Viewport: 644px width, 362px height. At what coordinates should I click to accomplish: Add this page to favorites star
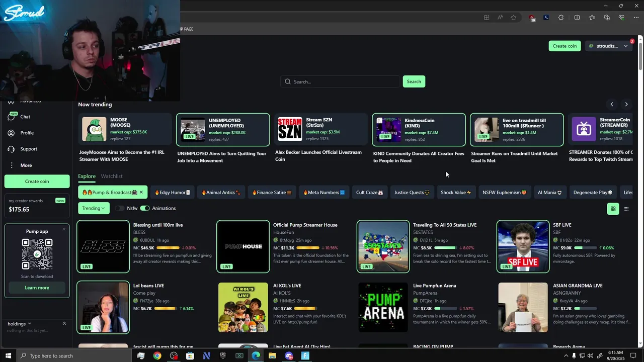click(x=513, y=18)
